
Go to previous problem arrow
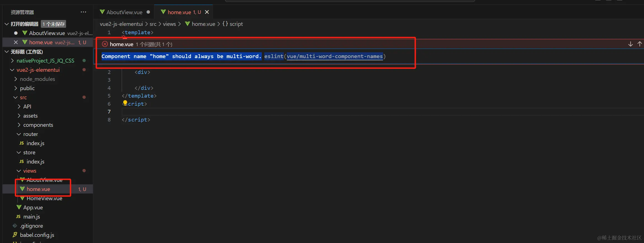click(x=640, y=44)
